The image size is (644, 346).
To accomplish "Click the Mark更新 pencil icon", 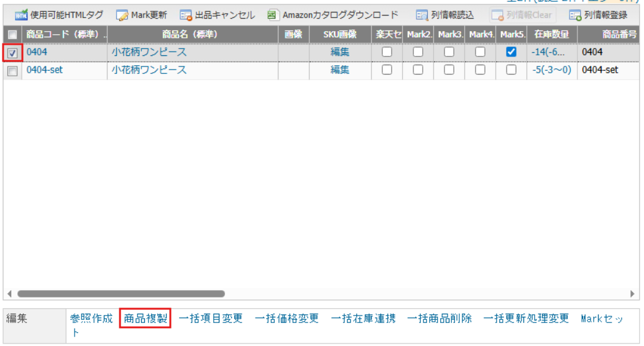I will click(122, 16).
